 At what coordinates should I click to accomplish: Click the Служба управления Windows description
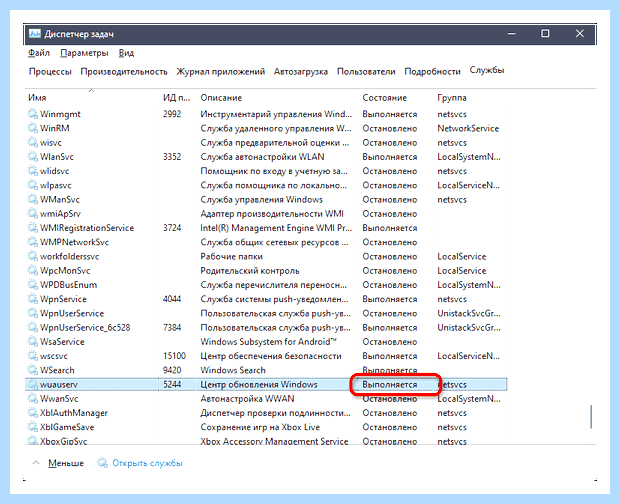(x=261, y=199)
